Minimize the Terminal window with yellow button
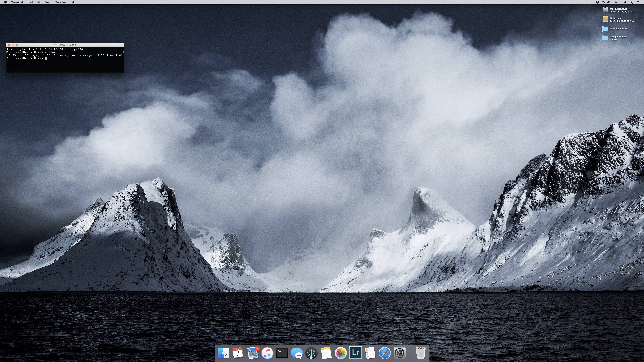Screen dimensions: 644x362 pos(13,45)
